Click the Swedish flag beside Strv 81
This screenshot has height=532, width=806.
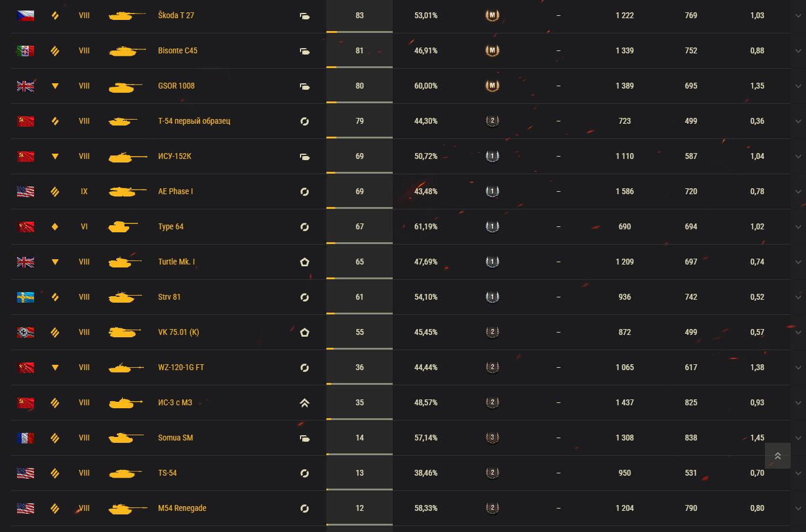pos(25,297)
